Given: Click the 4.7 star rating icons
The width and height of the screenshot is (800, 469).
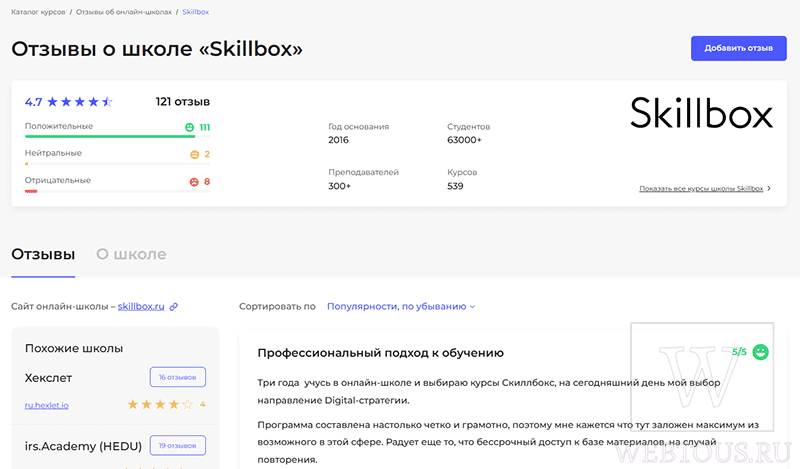Looking at the screenshot, I should (80, 102).
